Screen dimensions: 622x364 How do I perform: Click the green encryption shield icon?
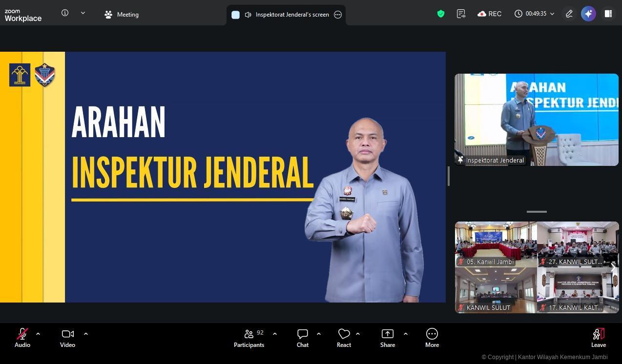point(441,14)
